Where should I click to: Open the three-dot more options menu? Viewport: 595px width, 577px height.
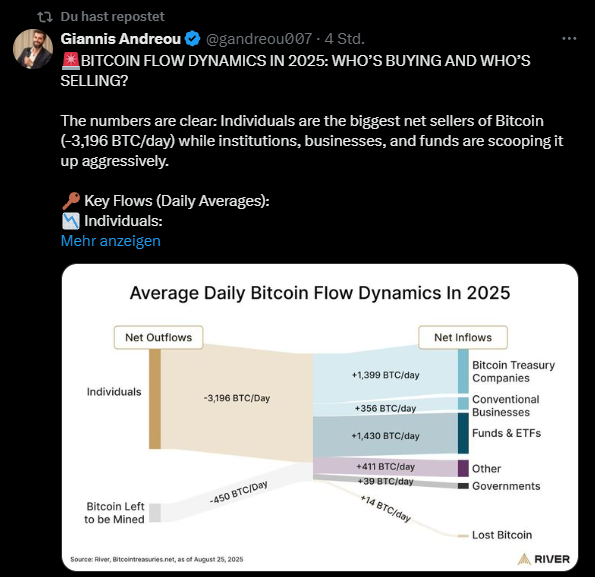click(x=569, y=38)
